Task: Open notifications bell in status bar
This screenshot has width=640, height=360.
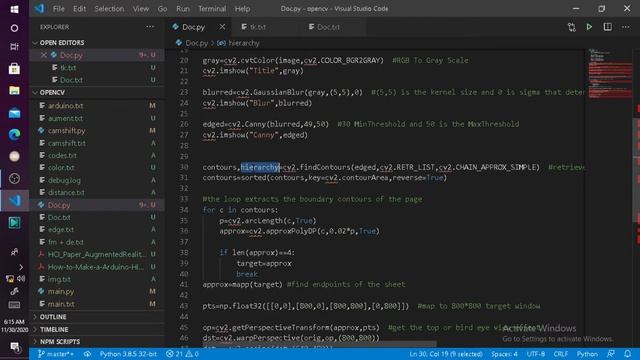Action: coord(627,354)
